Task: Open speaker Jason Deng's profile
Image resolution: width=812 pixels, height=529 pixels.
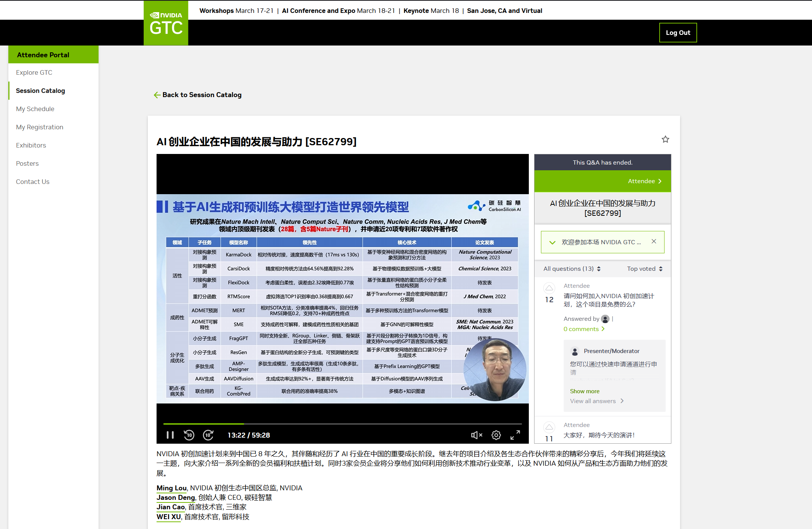Action: [x=176, y=498]
